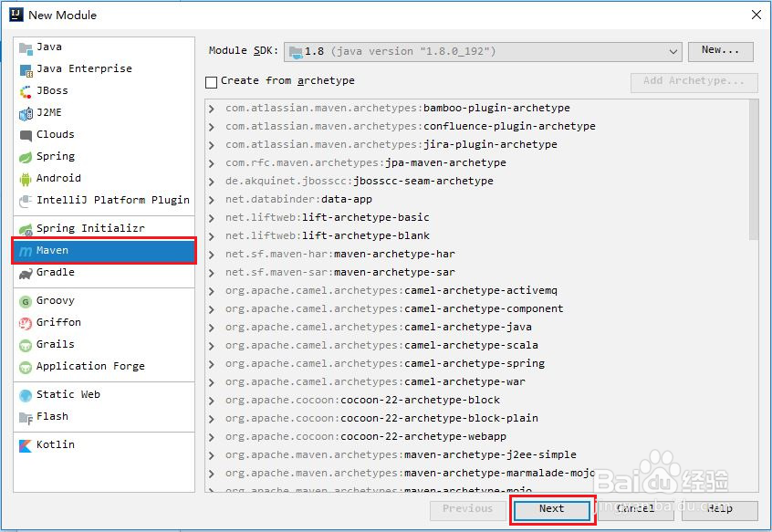Select cocoon-22-archetype-block-plain row

[476, 418]
